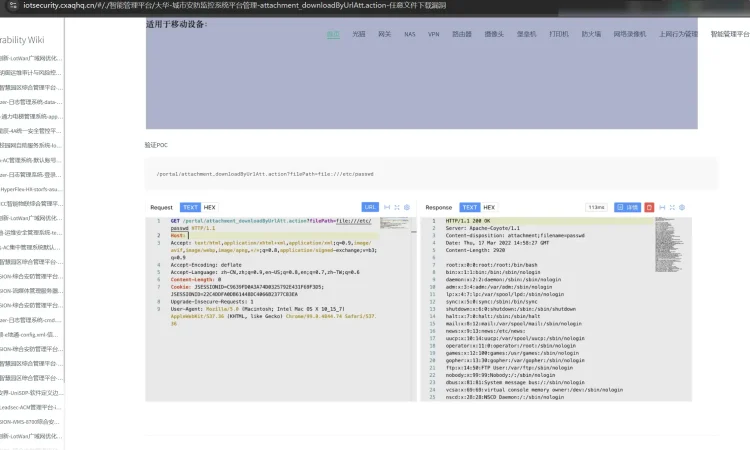Click the blue 详情 button in Response panel
The width and height of the screenshot is (750, 450).
tap(627, 207)
